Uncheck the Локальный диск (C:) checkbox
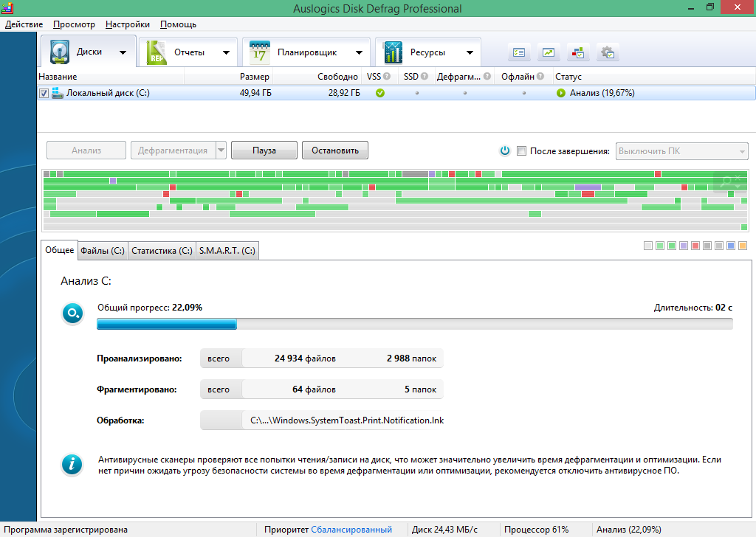 tap(44, 93)
